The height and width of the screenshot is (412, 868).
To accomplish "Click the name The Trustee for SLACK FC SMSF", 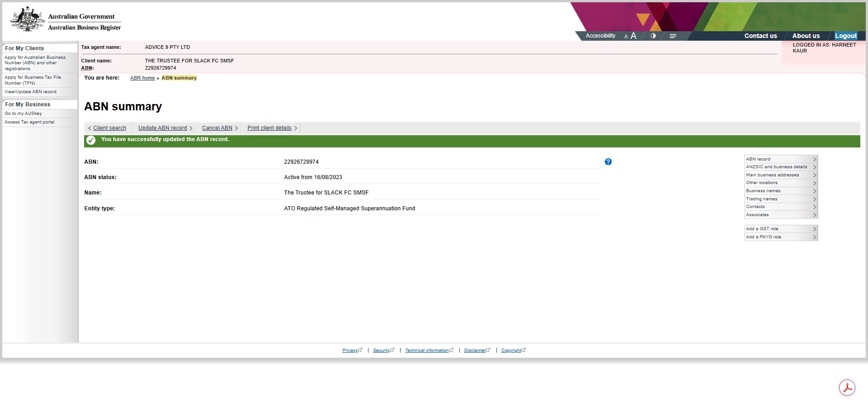I will tap(326, 193).
